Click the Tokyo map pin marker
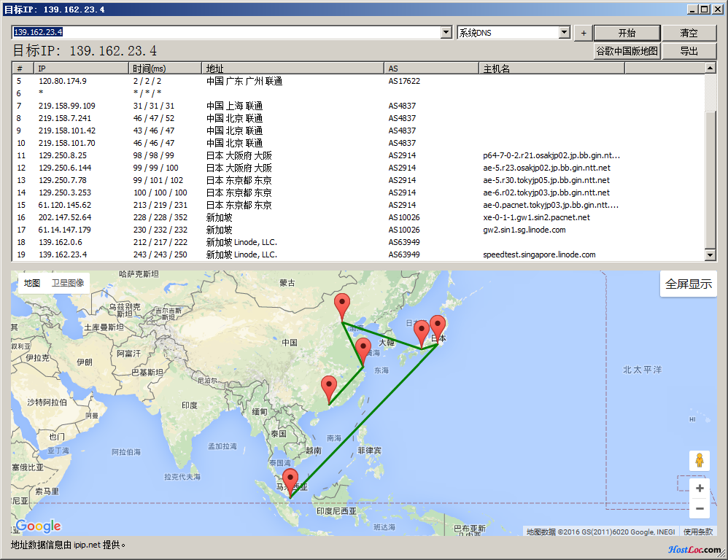Viewport: 728px width, 560px height. point(438,329)
